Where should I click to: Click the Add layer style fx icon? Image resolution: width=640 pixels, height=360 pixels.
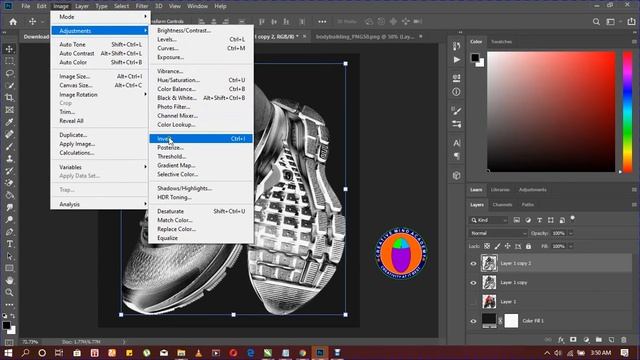point(561,340)
